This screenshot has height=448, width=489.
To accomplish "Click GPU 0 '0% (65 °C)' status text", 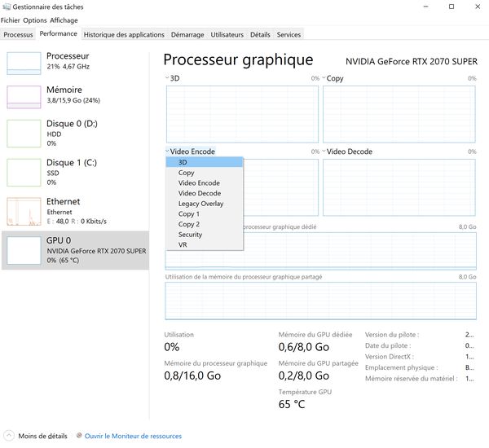I will pyautogui.click(x=63, y=260).
